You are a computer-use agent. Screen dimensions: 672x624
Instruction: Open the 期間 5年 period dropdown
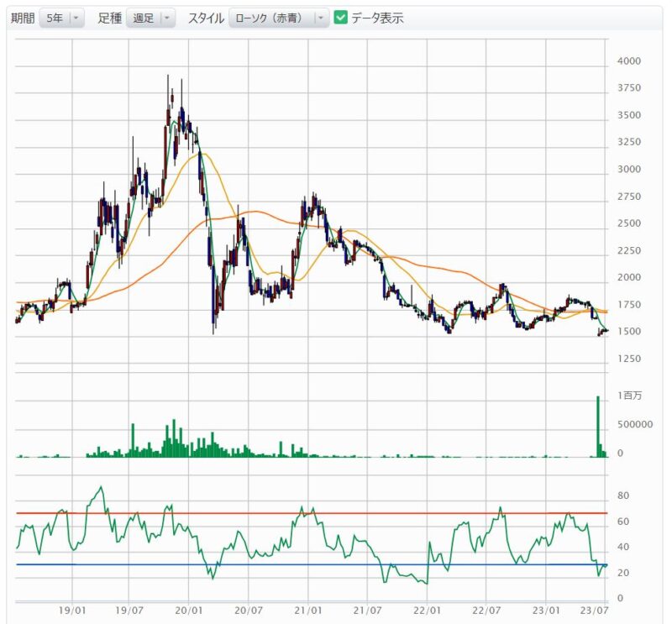tap(61, 18)
